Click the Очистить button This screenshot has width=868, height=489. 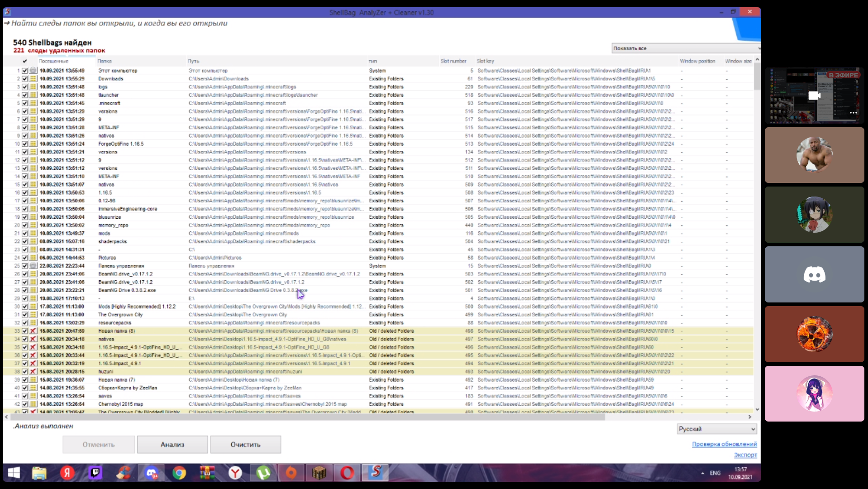point(245,445)
